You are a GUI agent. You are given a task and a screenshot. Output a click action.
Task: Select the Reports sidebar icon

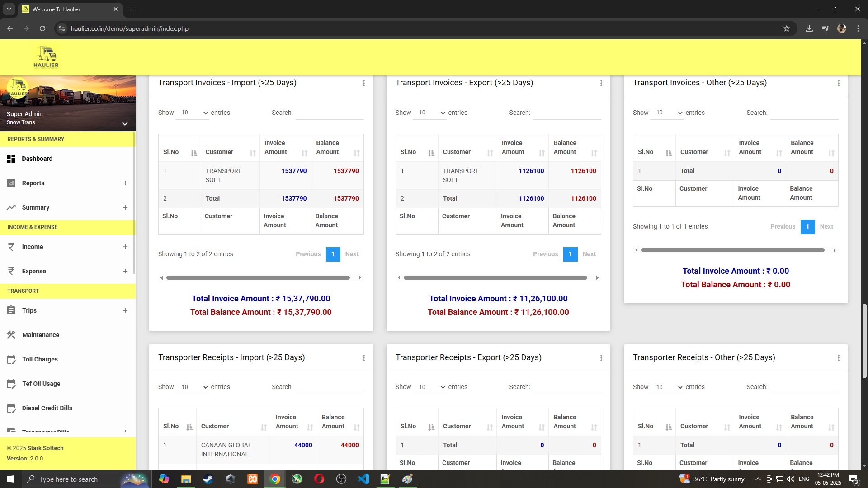point(11,183)
